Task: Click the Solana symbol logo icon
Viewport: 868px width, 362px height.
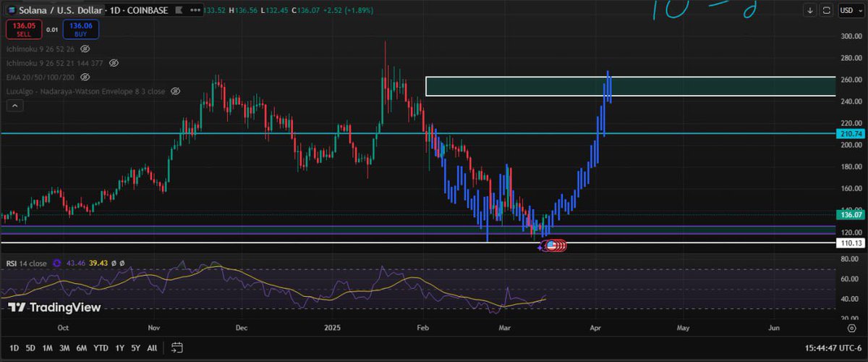Action: (x=11, y=11)
